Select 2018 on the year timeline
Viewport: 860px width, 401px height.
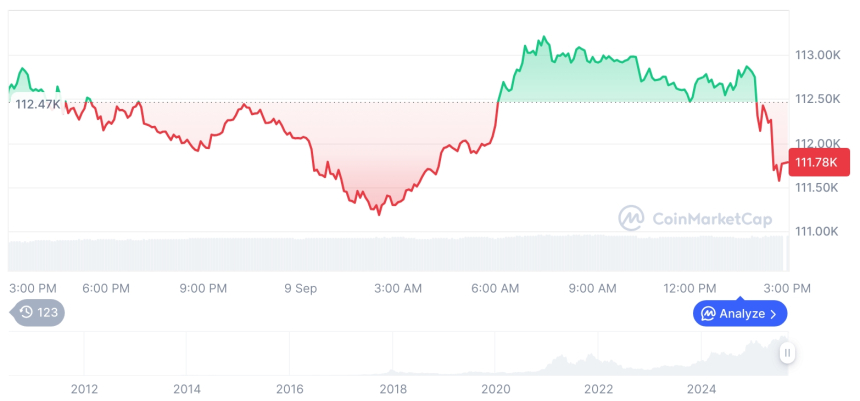pos(393,388)
